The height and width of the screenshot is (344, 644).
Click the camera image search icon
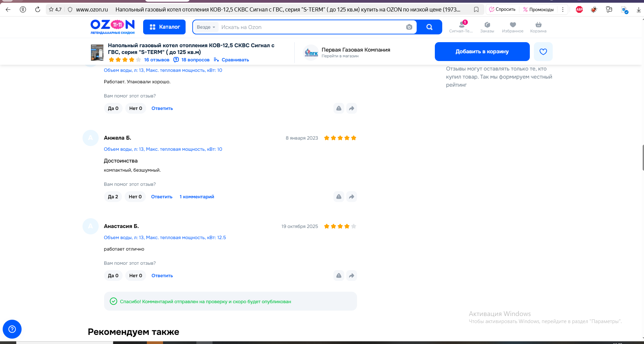(409, 27)
